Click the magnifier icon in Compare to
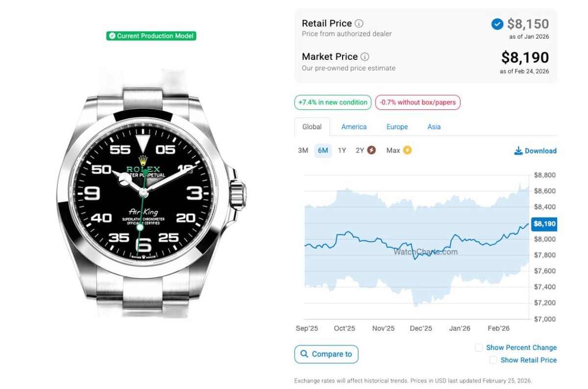588x389 pixels. [x=304, y=354]
